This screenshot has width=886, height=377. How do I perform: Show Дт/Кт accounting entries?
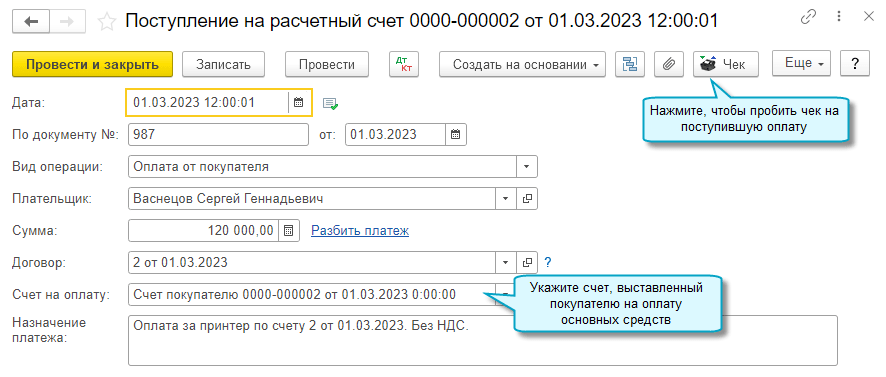point(404,64)
